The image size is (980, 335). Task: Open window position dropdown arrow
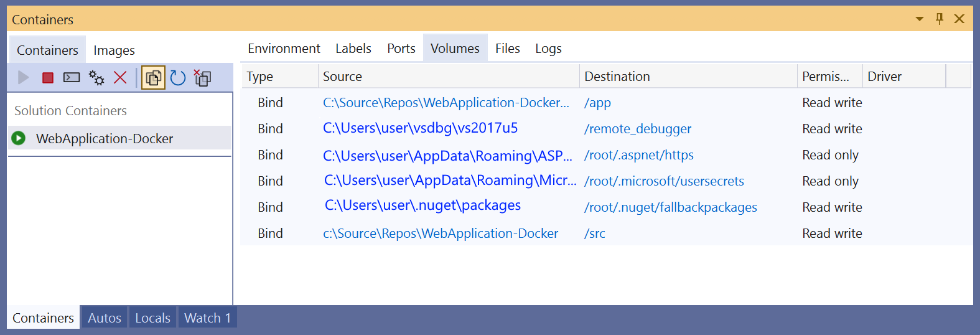pyautogui.click(x=920, y=19)
